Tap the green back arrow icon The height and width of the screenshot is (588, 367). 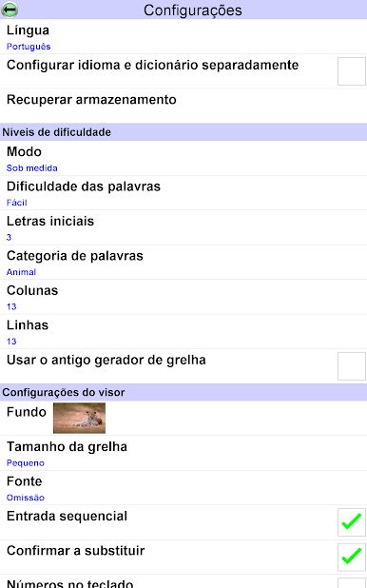[x=10, y=10]
